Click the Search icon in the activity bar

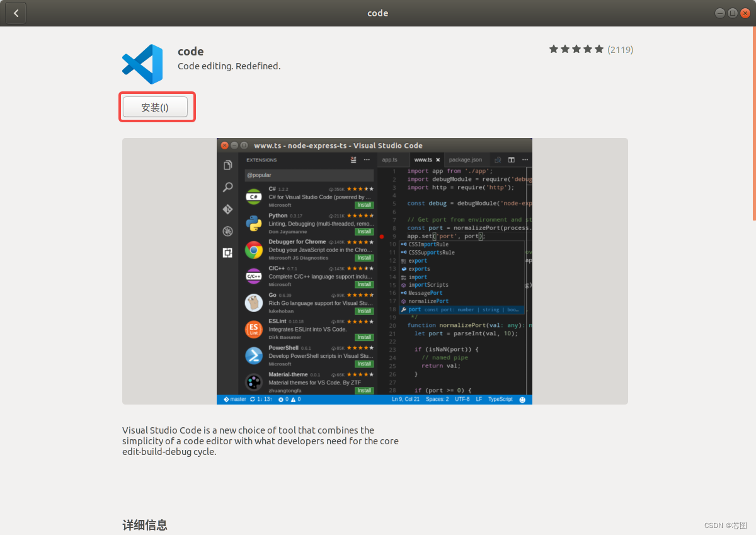click(227, 187)
